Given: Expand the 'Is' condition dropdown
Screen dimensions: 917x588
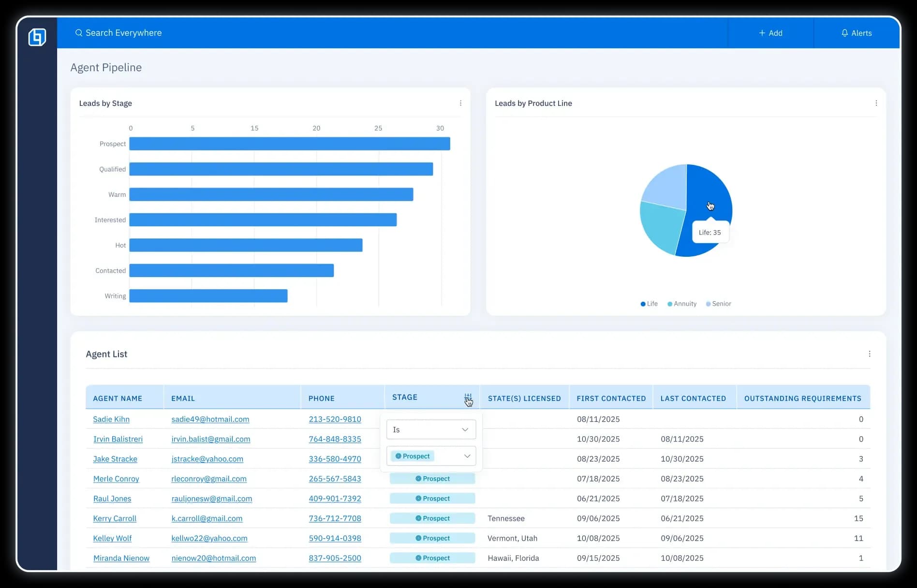Looking at the screenshot, I should coord(431,429).
